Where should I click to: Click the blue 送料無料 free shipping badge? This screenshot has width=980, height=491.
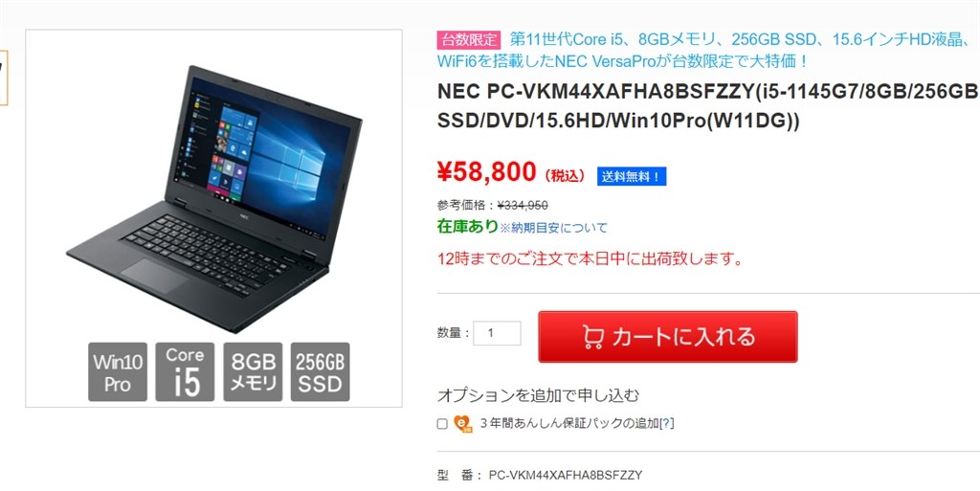(632, 177)
